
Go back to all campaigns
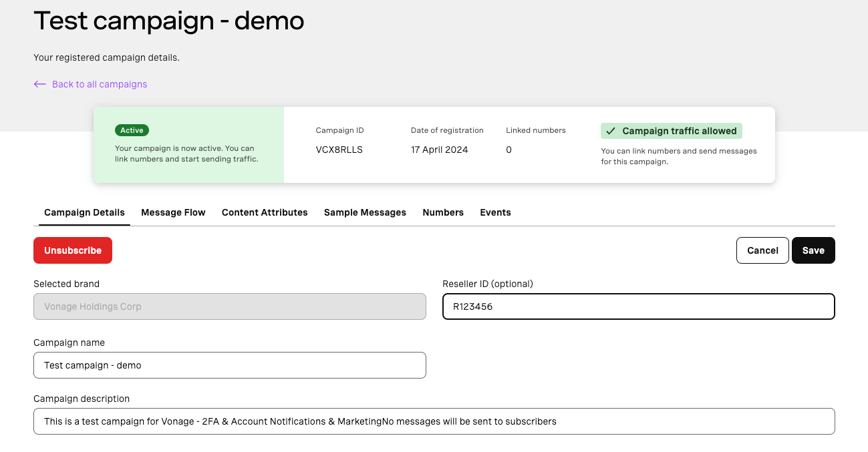100,84
